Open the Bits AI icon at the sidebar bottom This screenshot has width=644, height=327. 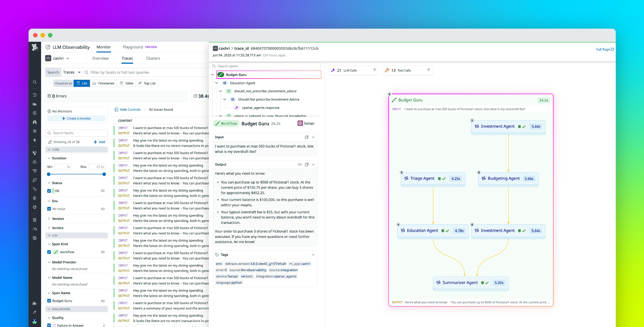point(35,321)
